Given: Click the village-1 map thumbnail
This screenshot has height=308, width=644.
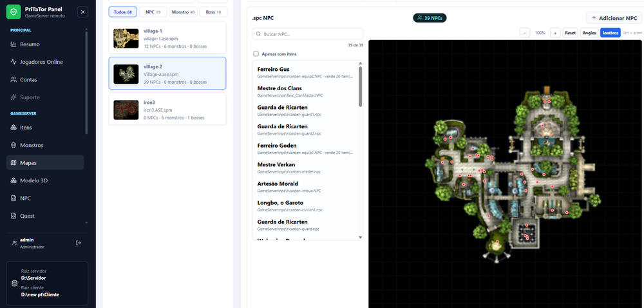Looking at the screenshot, I should [126, 39].
